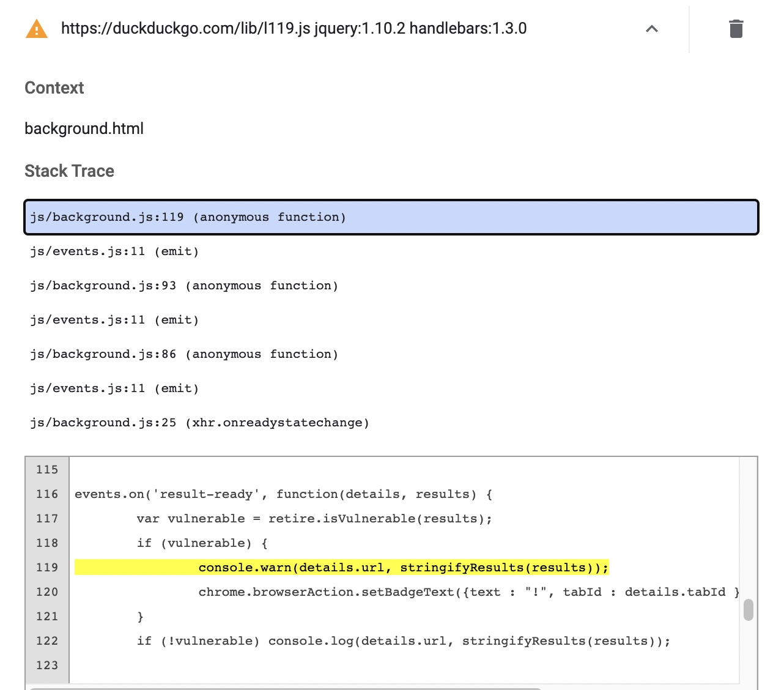
Task: Click the orange warning triangle icon
Action: [x=36, y=29]
